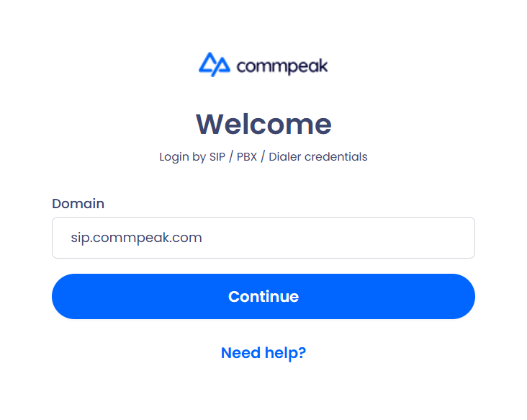Select the blue double-peak logo mark
Viewport: 527px width, 420px height.
tap(215, 64)
